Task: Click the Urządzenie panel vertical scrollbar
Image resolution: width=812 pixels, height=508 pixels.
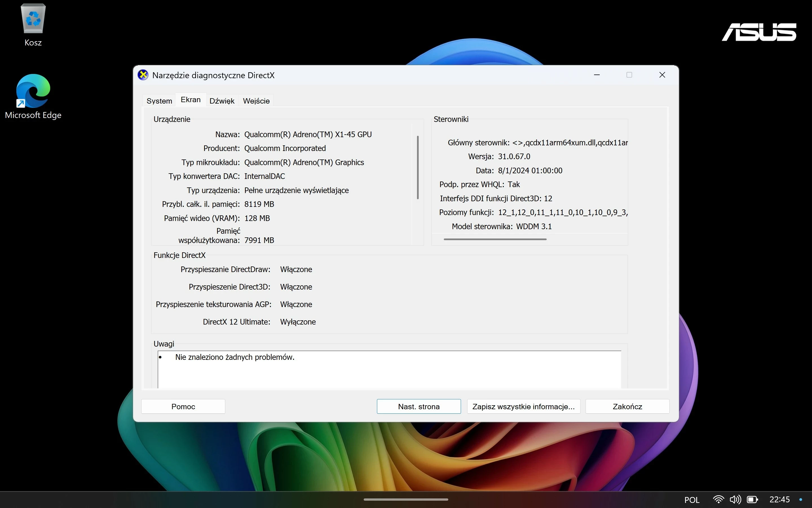Action: point(418,167)
